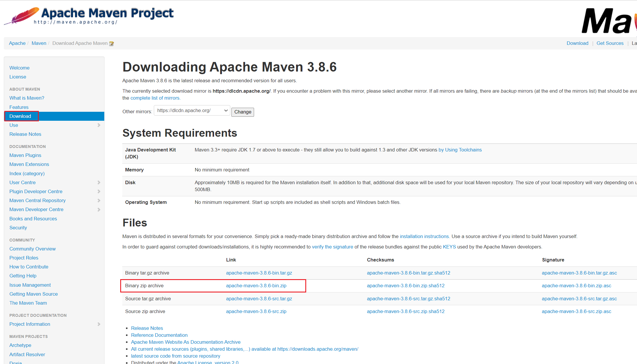Click the Apache feather logo
Viewport: 637px width, 364px height.
coord(22,16)
